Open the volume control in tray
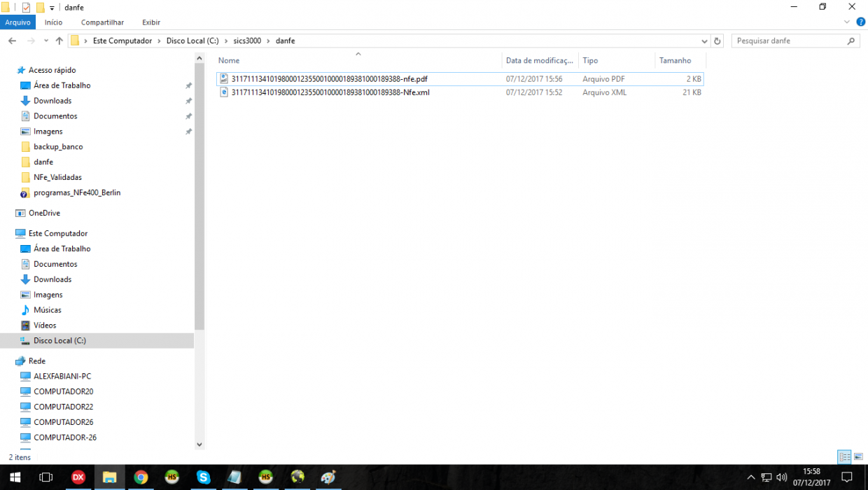This screenshot has width=868, height=490. [x=782, y=477]
